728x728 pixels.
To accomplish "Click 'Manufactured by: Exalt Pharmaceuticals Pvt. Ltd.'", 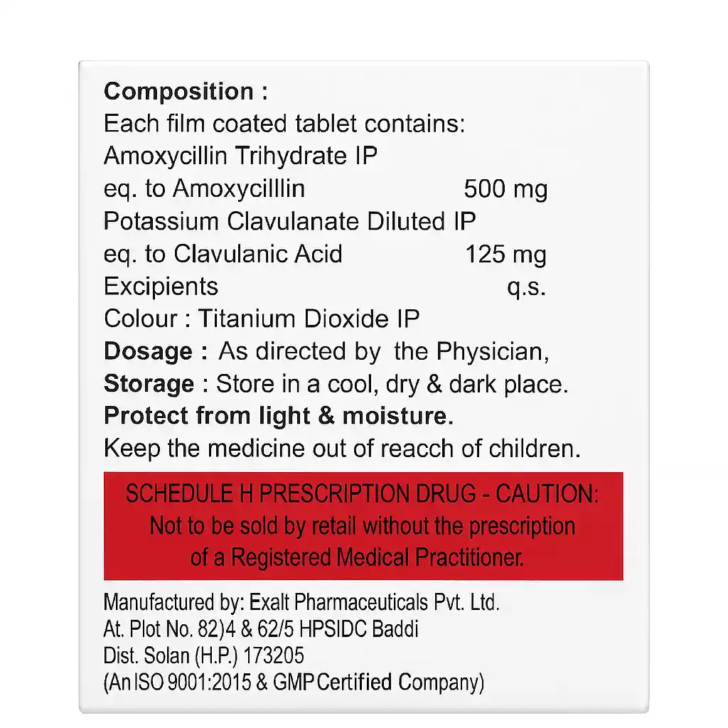I will point(301,603).
